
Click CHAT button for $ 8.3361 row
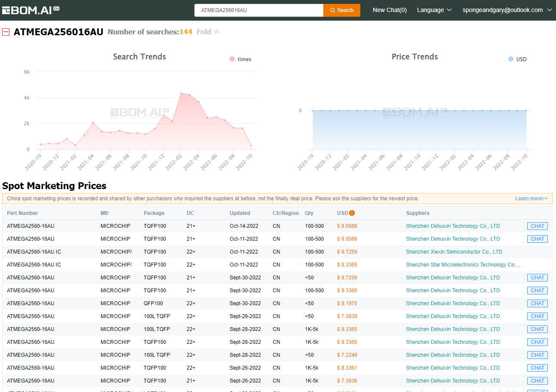pos(538,368)
